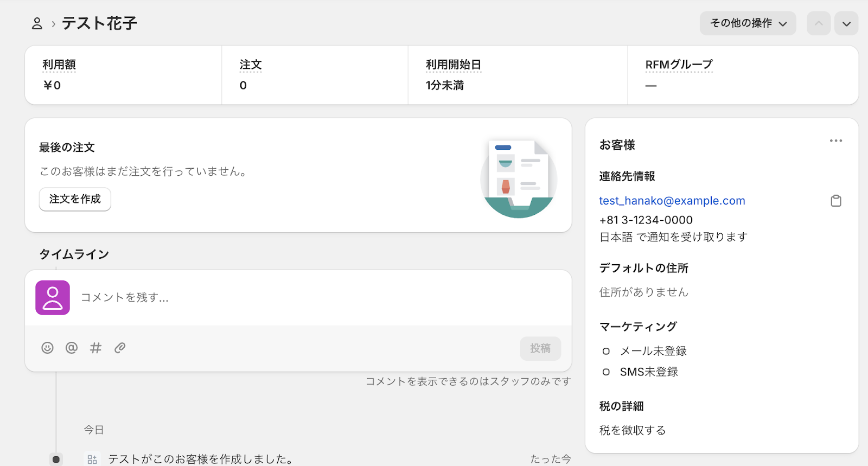Viewport: 868px width, 466px height.
Task: Click the RFMグループ label
Action: point(679,65)
